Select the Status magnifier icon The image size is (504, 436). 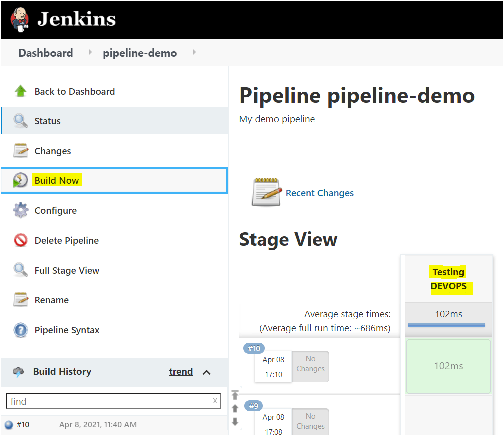pos(20,121)
